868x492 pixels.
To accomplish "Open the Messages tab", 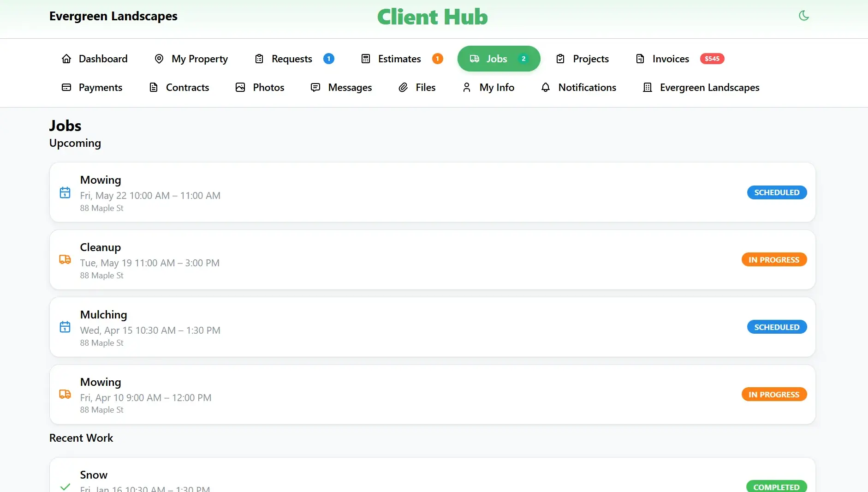I will coord(341,87).
